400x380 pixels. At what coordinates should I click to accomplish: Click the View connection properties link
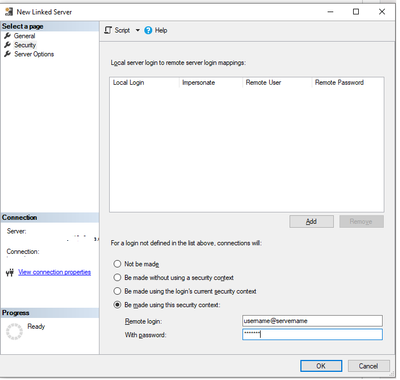[x=54, y=272]
